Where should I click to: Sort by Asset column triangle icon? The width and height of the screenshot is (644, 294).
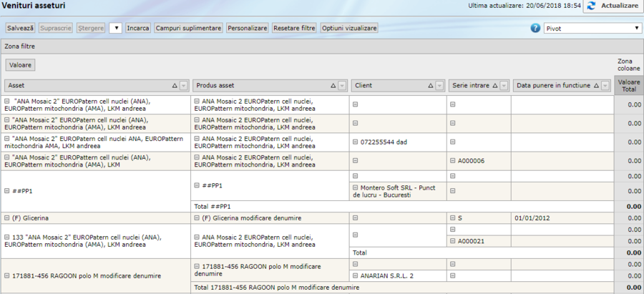tap(175, 85)
